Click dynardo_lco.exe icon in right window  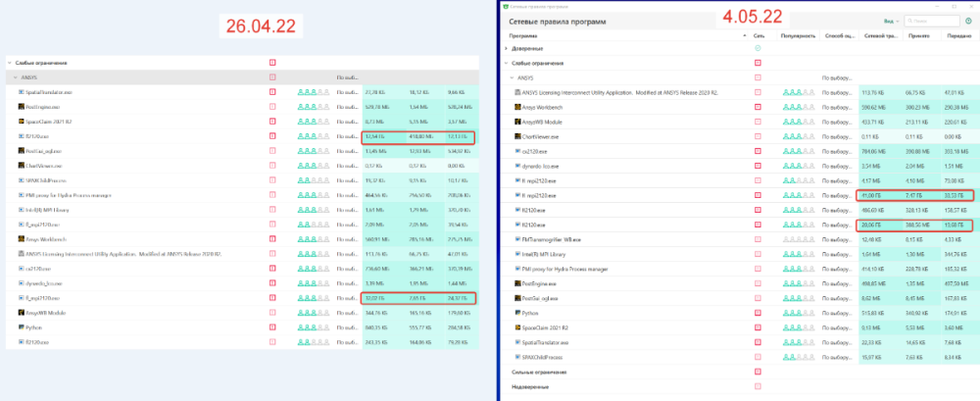(x=517, y=166)
